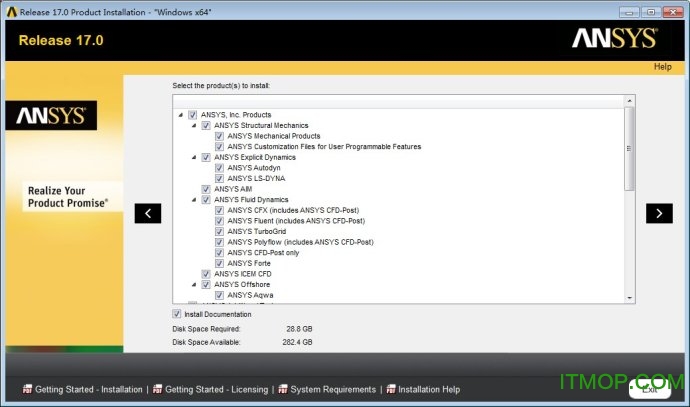Select ANSYS Aqwa row label

(x=250, y=295)
